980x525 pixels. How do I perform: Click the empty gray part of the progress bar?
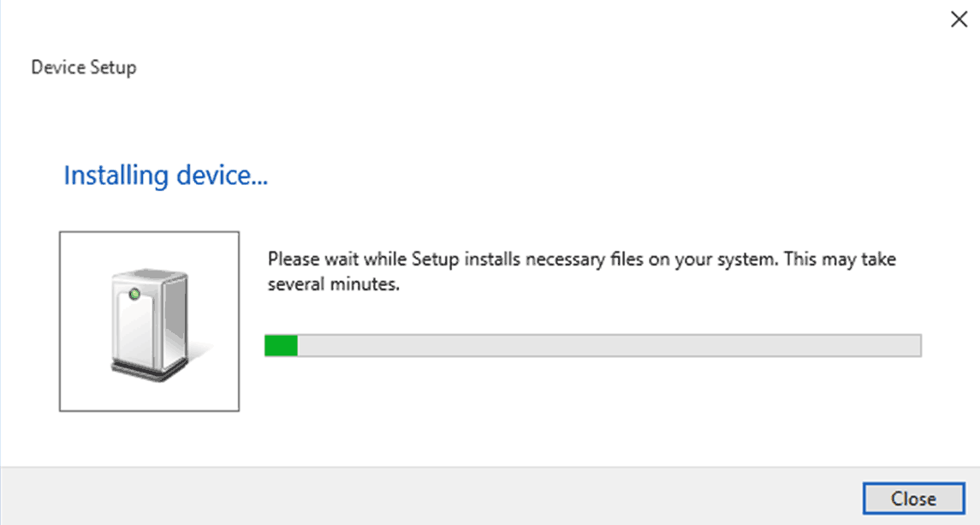pyautogui.click(x=609, y=345)
